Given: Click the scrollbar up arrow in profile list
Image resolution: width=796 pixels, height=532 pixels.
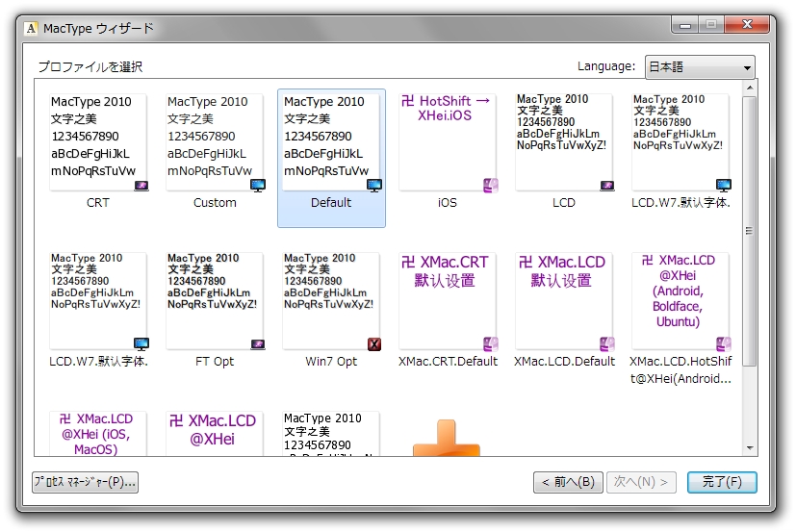Looking at the screenshot, I should [x=750, y=88].
